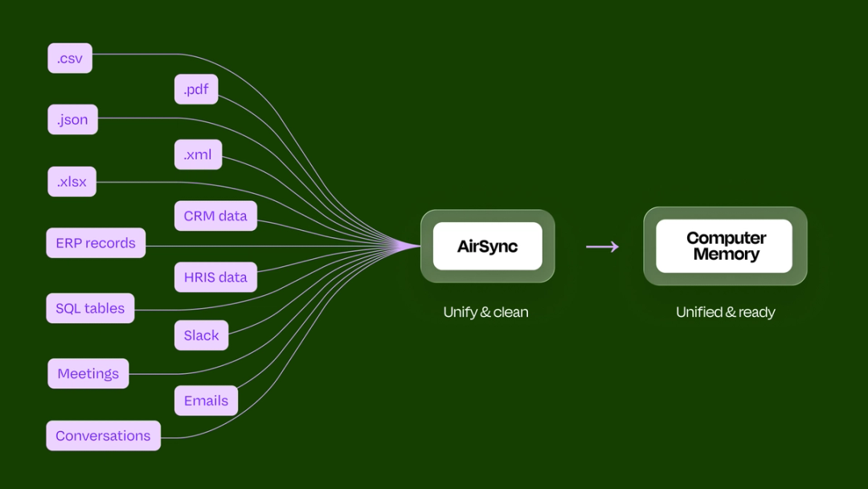Select the CRM data label
The height and width of the screenshot is (489, 868).
pos(215,216)
